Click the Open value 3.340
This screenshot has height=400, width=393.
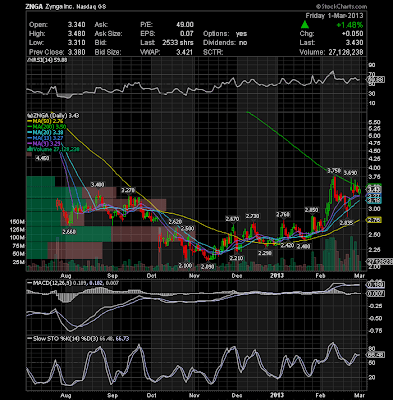[76, 25]
